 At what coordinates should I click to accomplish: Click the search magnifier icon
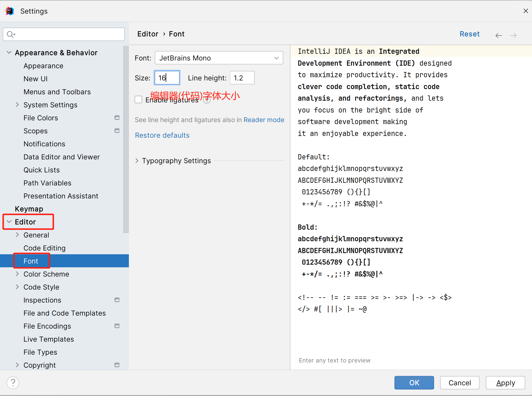coord(10,34)
